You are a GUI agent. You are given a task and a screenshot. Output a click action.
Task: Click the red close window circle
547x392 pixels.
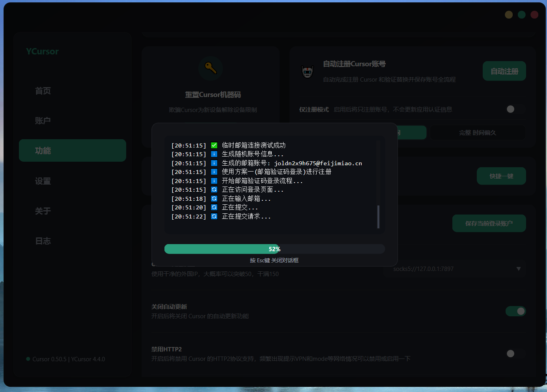(x=534, y=15)
